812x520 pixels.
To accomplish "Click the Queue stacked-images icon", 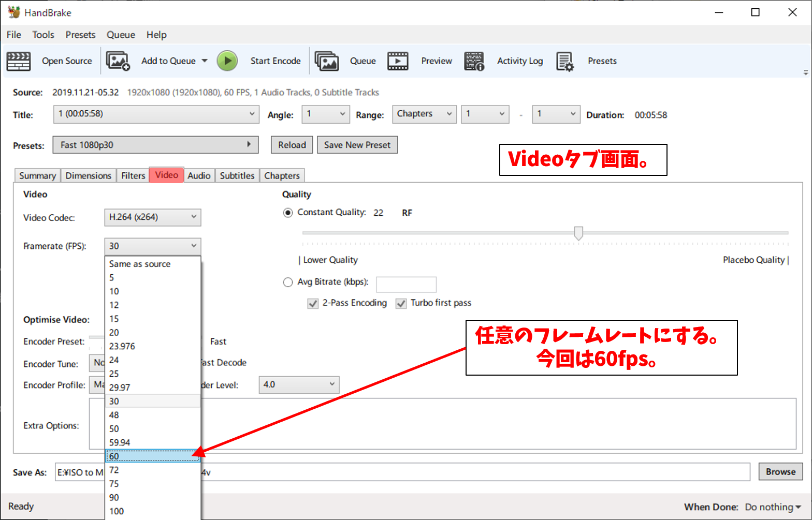I will (327, 61).
